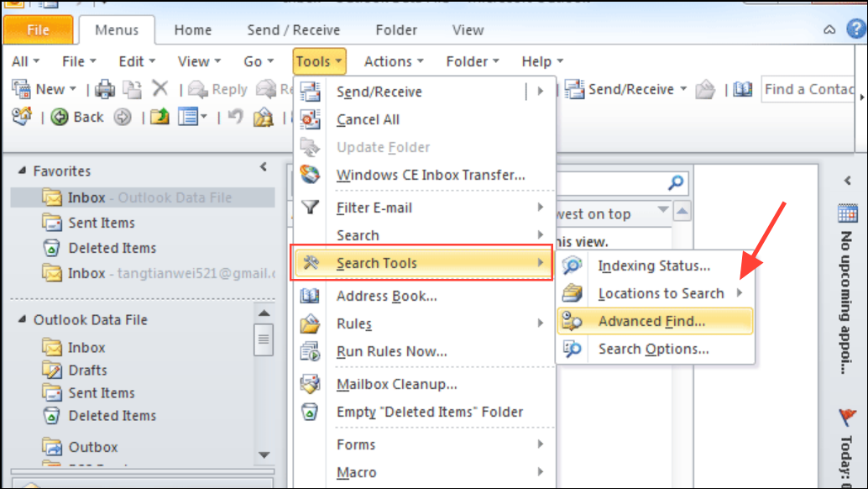Select Address Book in the Tools menu
Viewport: 868px width, 489px height.
pos(422,296)
